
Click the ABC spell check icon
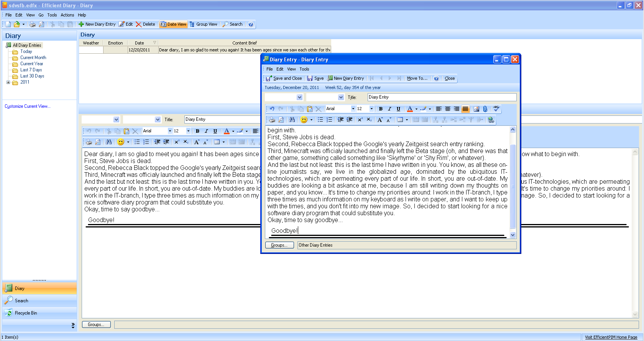[x=496, y=109]
